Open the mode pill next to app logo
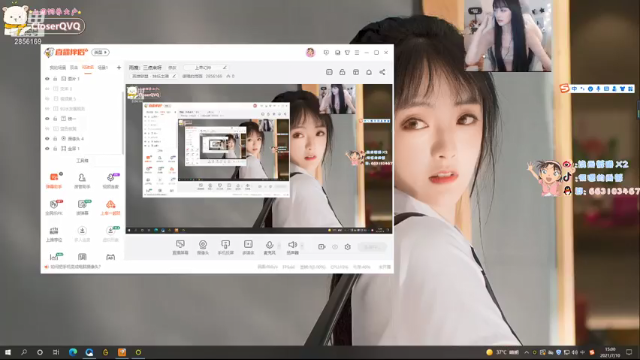 tap(100, 52)
